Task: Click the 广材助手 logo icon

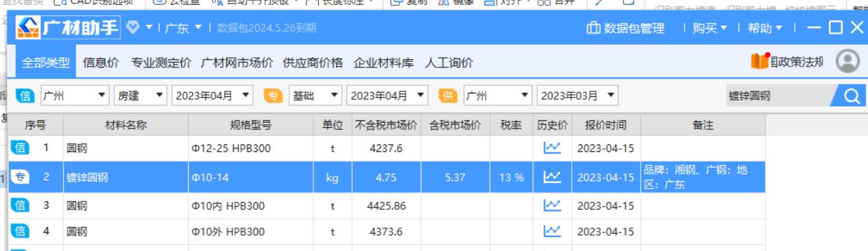Action: [x=29, y=28]
